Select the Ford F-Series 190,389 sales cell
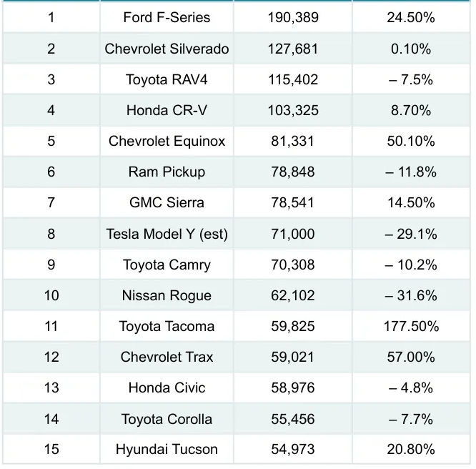Image resolution: width=476 pixels, height=469 pixels. pyautogui.click(x=292, y=18)
